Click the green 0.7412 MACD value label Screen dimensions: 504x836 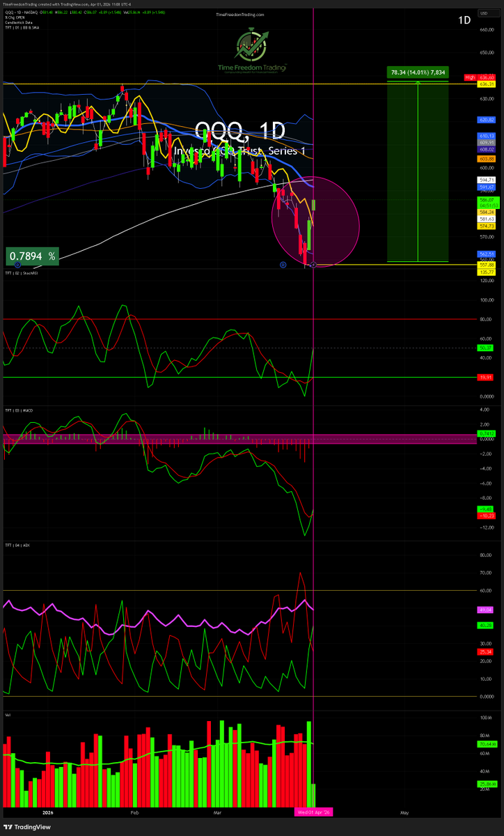[x=486, y=433]
